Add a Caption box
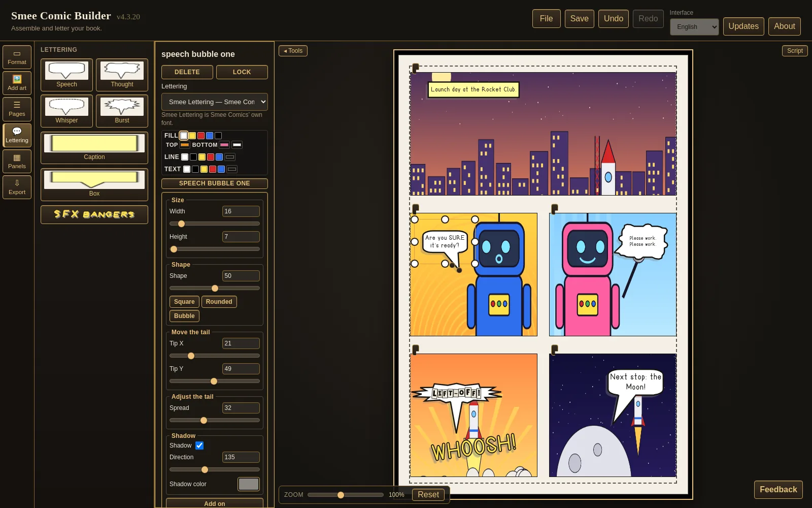 coord(94,147)
